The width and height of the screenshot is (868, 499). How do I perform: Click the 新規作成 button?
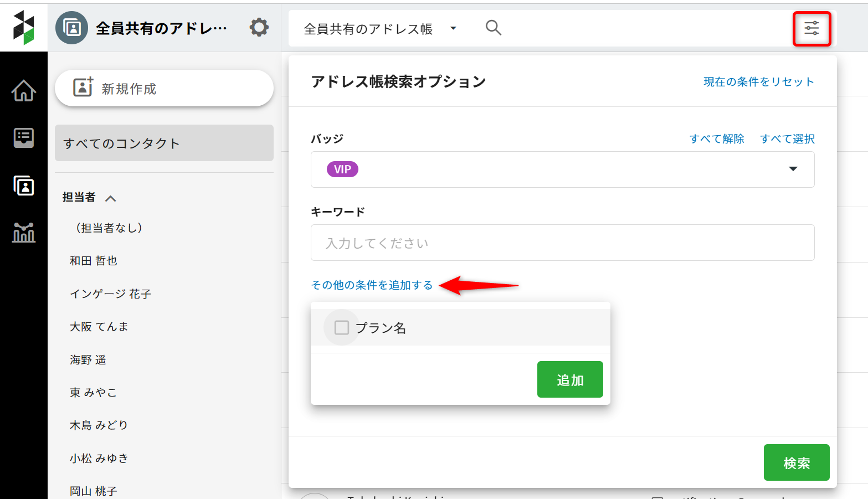pyautogui.click(x=164, y=89)
